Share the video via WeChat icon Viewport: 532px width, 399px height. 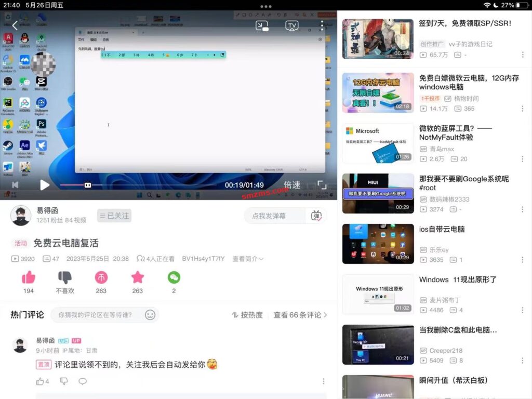point(174,277)
